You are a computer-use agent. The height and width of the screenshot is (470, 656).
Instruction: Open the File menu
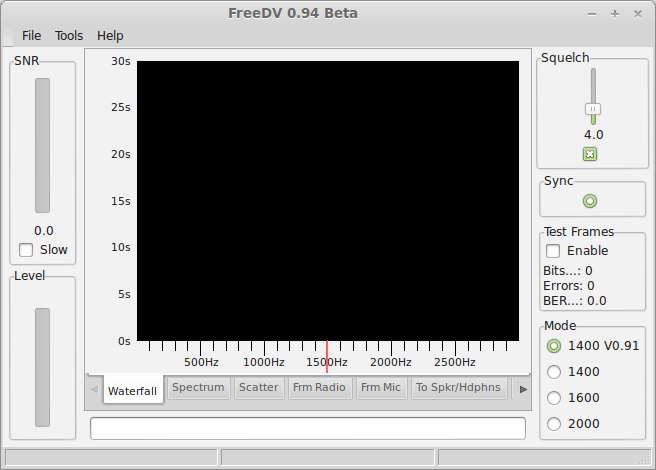(31, 36)
